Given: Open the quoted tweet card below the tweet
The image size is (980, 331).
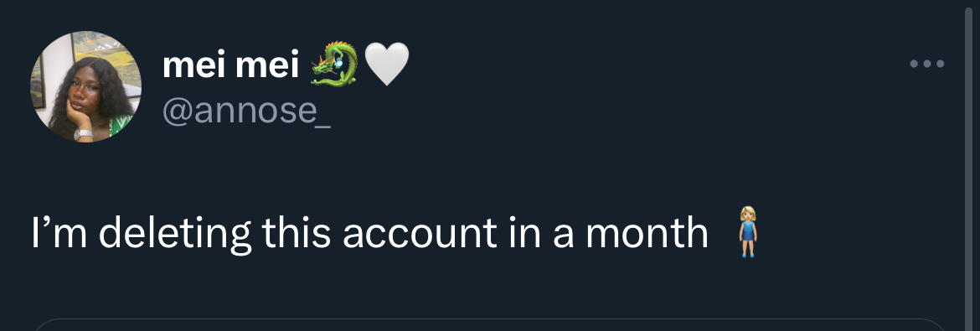Looking at the screenshot, I should coord(489,325).
